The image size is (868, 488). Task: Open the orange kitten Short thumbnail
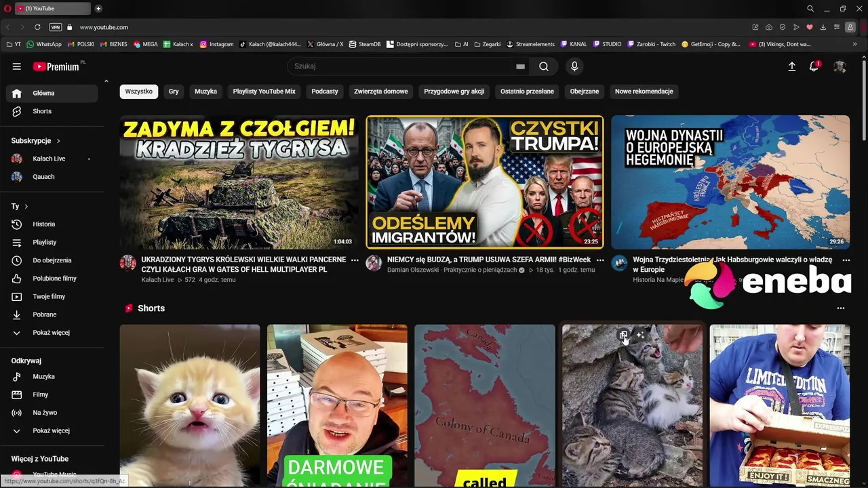(190, 405)
